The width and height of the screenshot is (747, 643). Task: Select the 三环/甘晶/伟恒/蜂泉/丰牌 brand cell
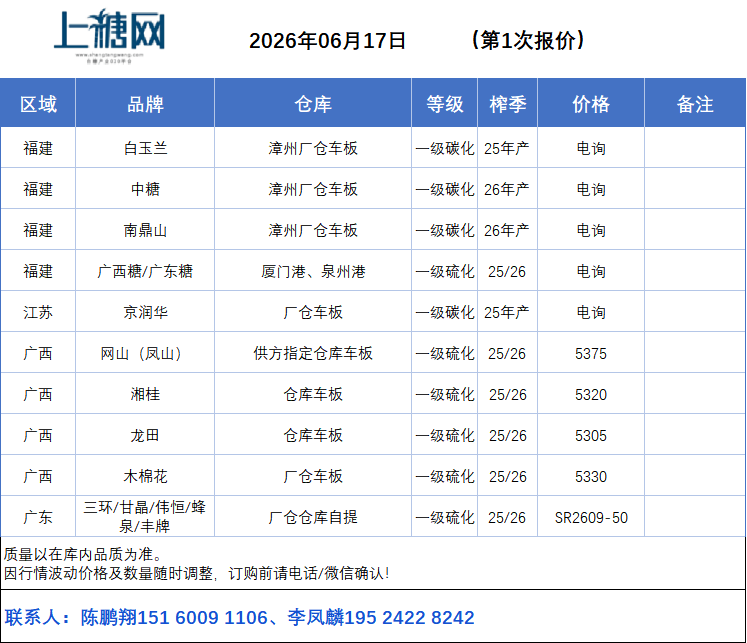[x=145, y=516]
